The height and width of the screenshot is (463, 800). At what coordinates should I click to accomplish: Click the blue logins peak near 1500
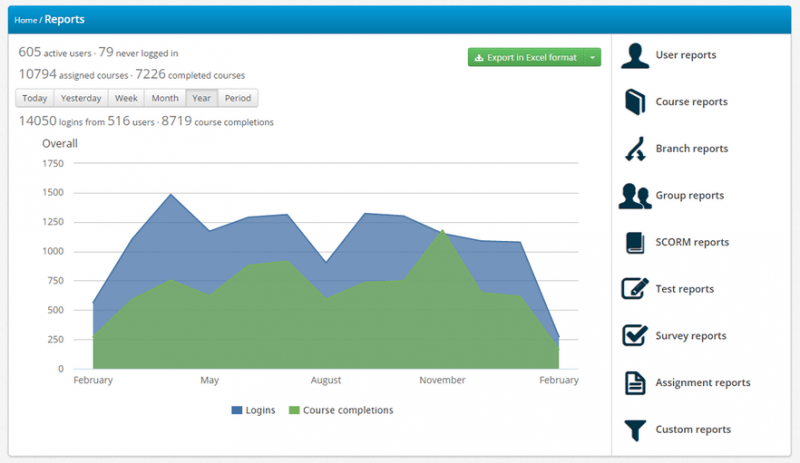pyautogui.click(x=171, y=194)
